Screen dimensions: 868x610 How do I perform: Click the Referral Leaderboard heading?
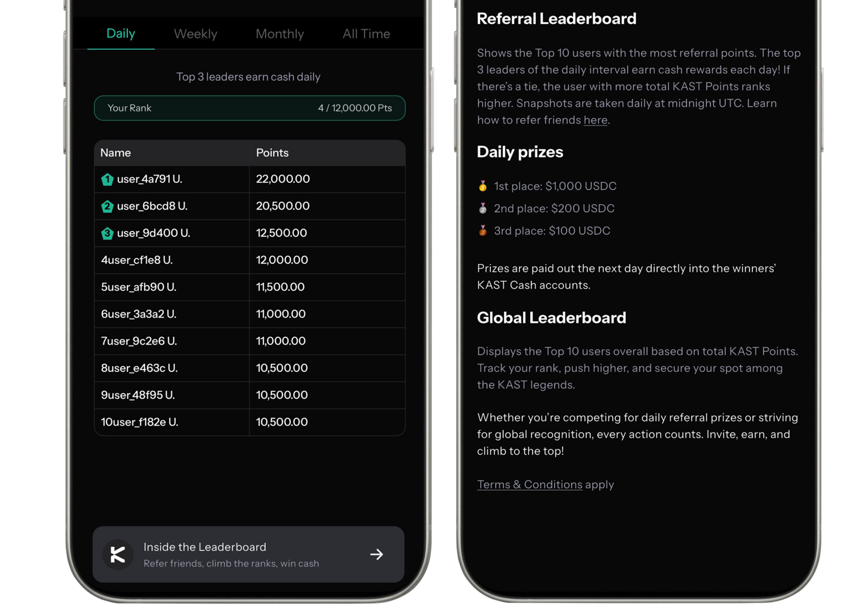click(x=557, y=19)
